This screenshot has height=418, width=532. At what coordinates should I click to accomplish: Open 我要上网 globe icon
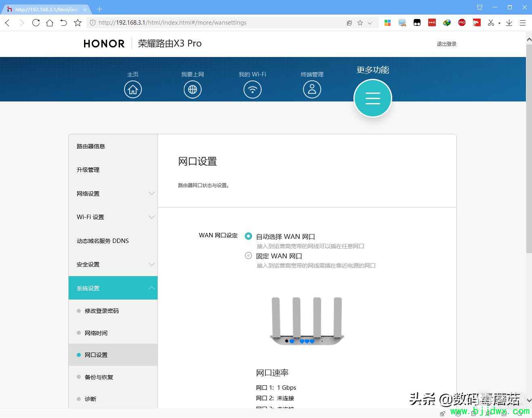[193, 89]
